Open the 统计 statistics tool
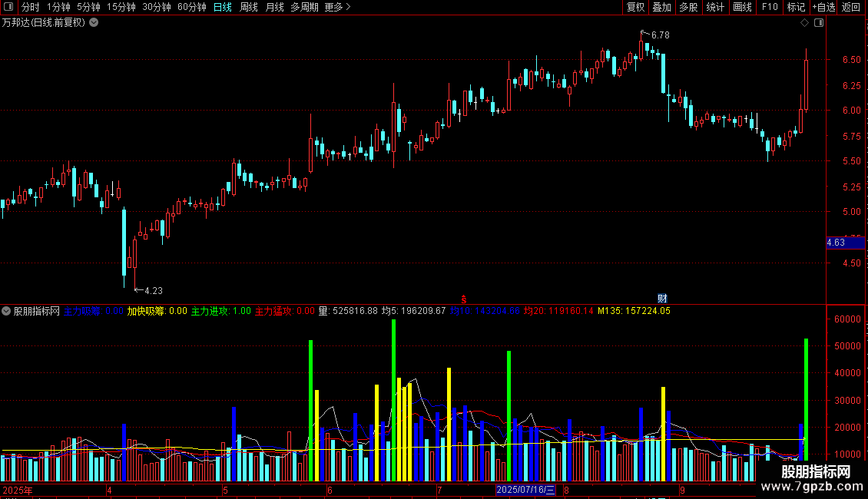 click(x=715, y=7)
